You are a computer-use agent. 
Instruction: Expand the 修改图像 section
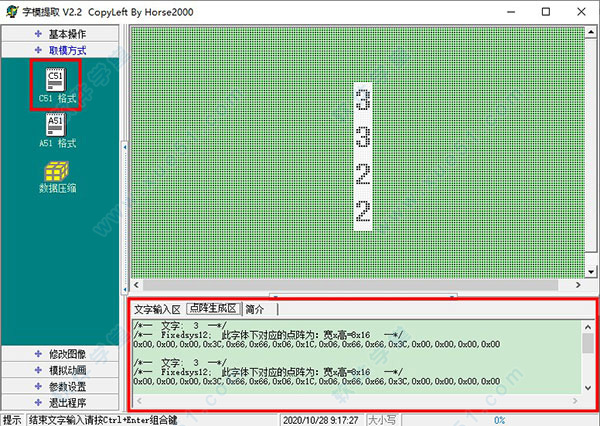61,354
